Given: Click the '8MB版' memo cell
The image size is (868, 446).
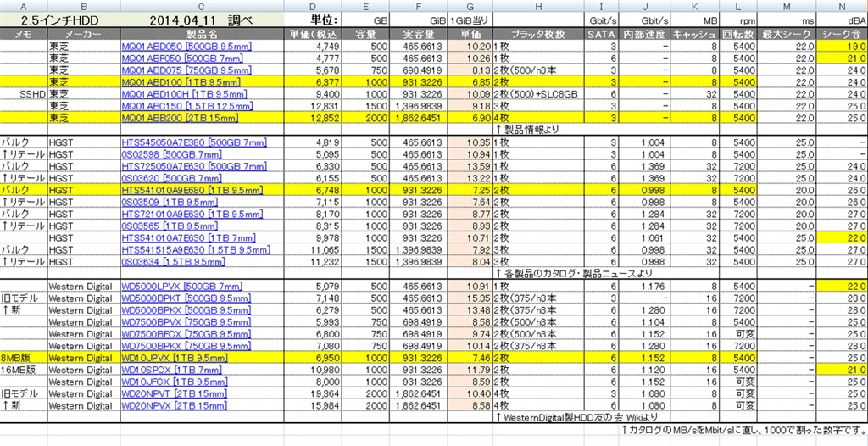Looking at the screenshot, I should tap(24, 358).
